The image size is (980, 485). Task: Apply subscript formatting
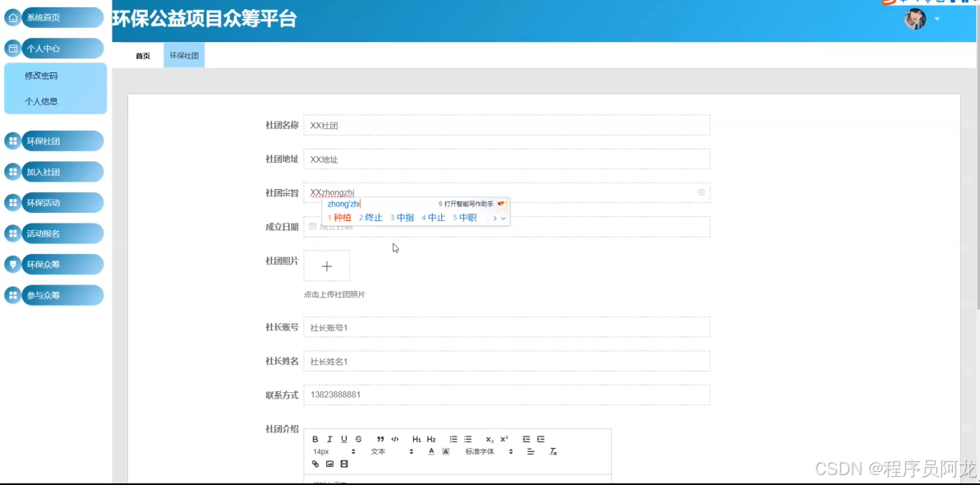coord(490,439)
